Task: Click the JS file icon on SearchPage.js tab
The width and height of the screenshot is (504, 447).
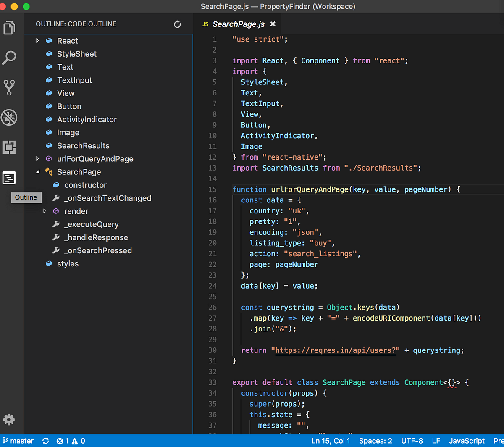Action: click(x=205, y=24)
